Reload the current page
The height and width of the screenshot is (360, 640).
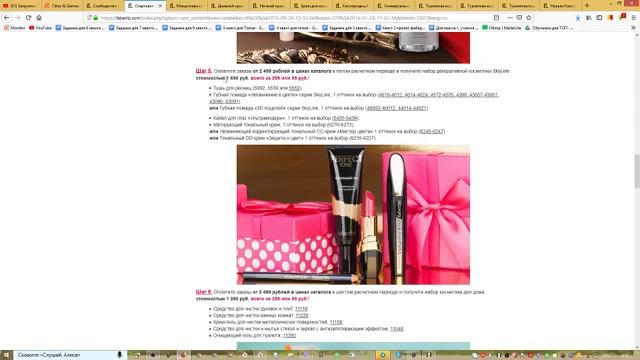point(28,18)
